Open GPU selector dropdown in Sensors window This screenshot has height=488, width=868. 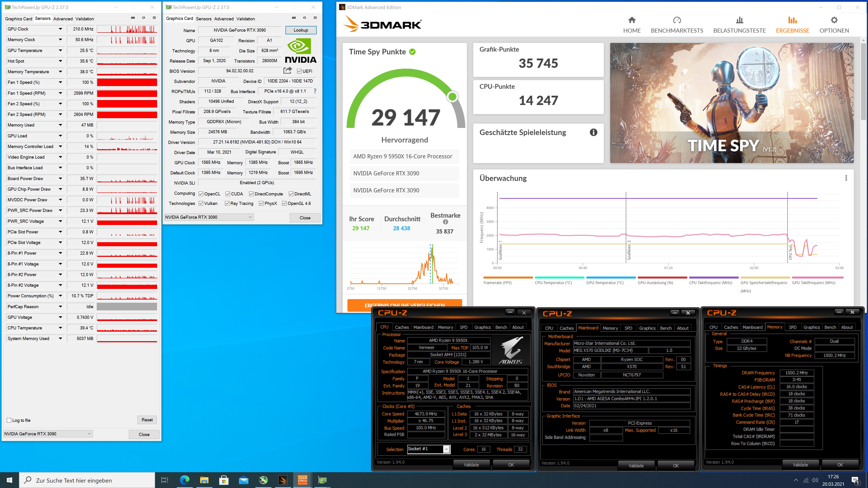click(x=48, y=434)
